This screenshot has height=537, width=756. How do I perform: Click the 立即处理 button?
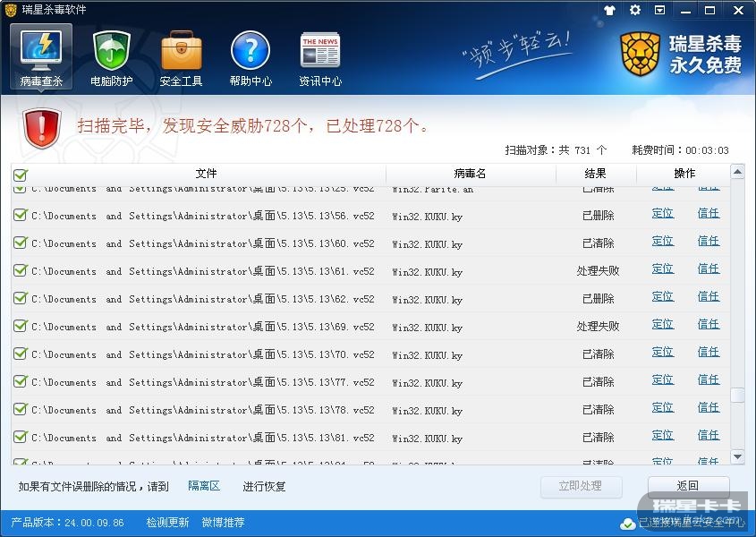pyautogui.click(x=581, y=486)
